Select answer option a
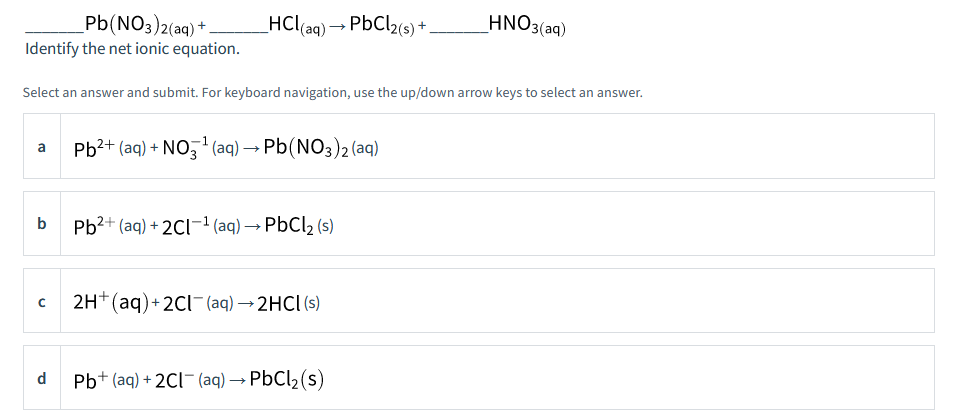Image resolution: width=955 pixels, height=417 pixels. point(479,146)
